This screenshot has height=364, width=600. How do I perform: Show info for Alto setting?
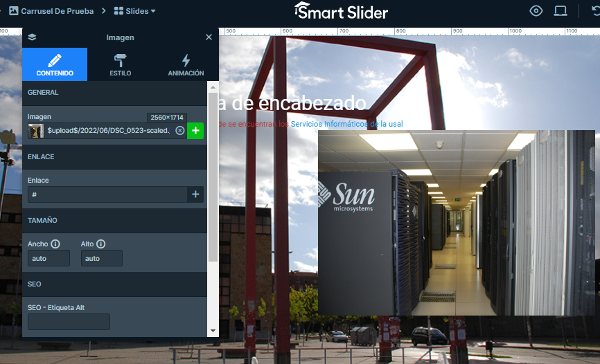pos(100,244)
